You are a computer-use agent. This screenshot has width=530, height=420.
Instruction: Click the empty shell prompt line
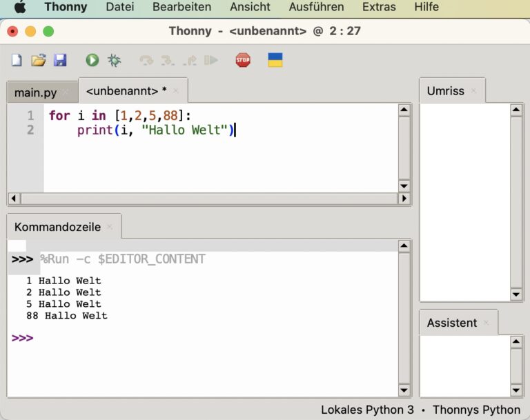(x=207, y=339)
